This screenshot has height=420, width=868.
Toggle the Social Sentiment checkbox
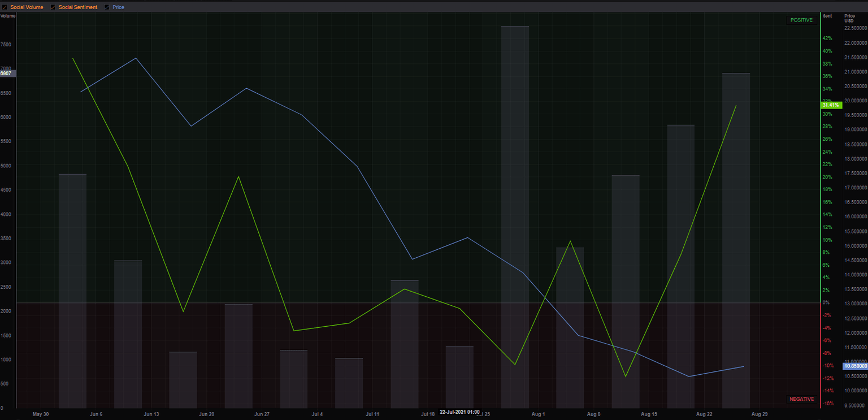54,7
